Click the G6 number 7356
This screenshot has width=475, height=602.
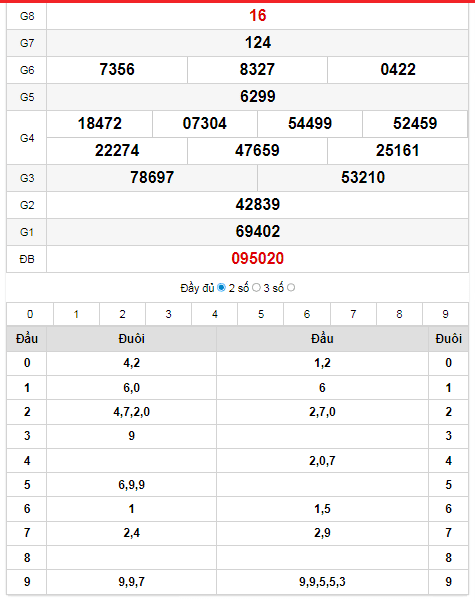click(x=117, y=69)
